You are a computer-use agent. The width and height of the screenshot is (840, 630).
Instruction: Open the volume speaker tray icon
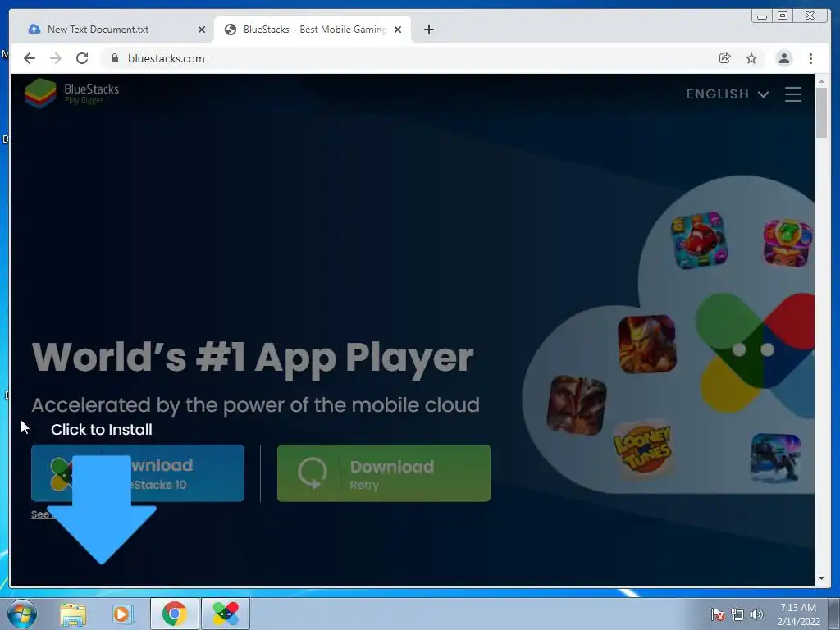coord(756,614)
